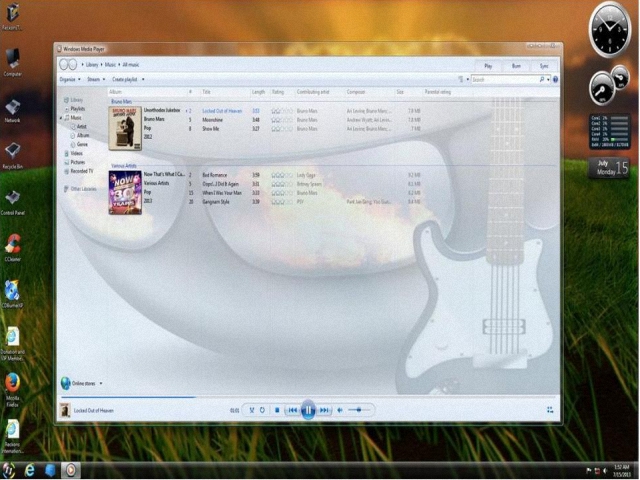Collapse the Music tree node

pos(61,118)
